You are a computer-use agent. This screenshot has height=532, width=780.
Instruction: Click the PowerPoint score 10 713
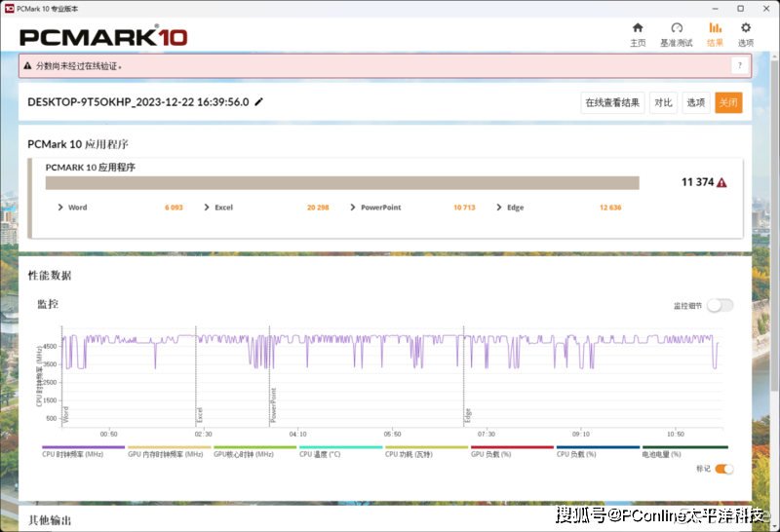coord(464,208)
